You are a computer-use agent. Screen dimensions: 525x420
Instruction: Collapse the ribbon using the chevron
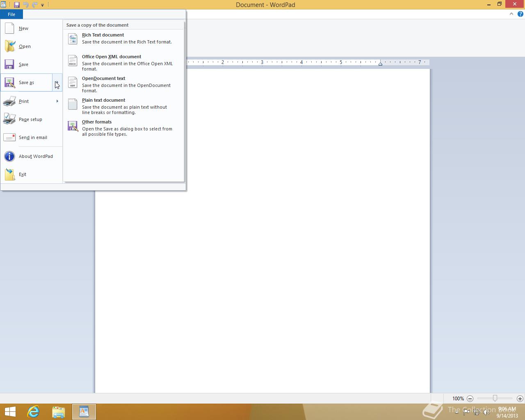tap(511, 14)
